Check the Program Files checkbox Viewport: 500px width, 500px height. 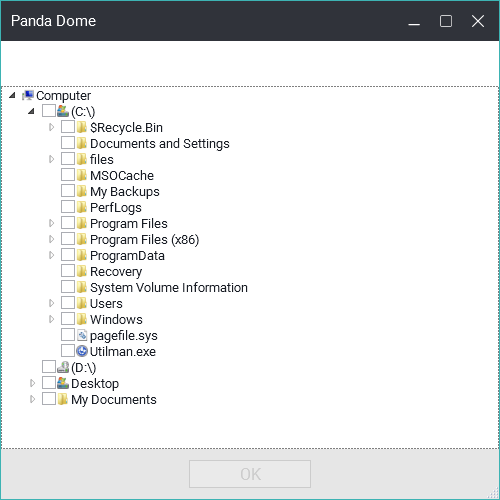68,223
